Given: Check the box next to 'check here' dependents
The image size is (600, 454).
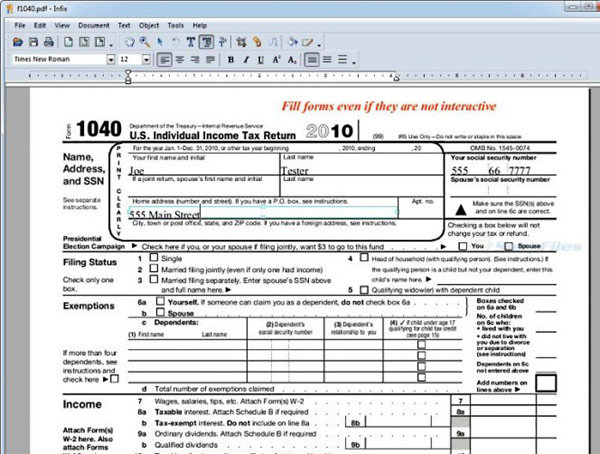Looking at the screenshot, I should coord(114,379).
